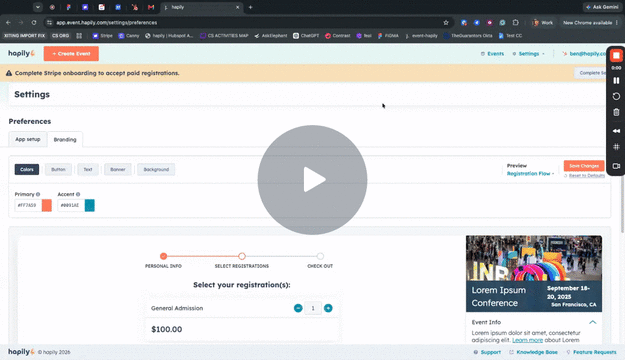Viewport: 625px width, 360px height.
Task: Switch to the App setup tab
Action: 28,139
